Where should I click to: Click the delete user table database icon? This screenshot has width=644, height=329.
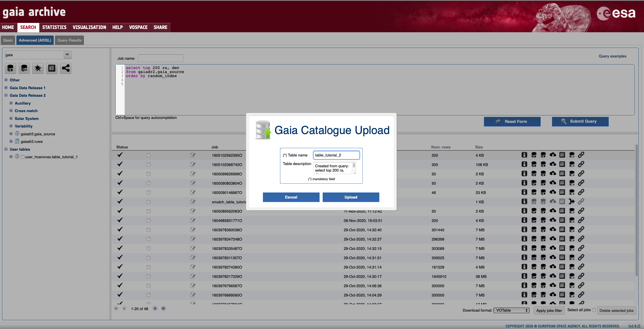pos(24,68)
